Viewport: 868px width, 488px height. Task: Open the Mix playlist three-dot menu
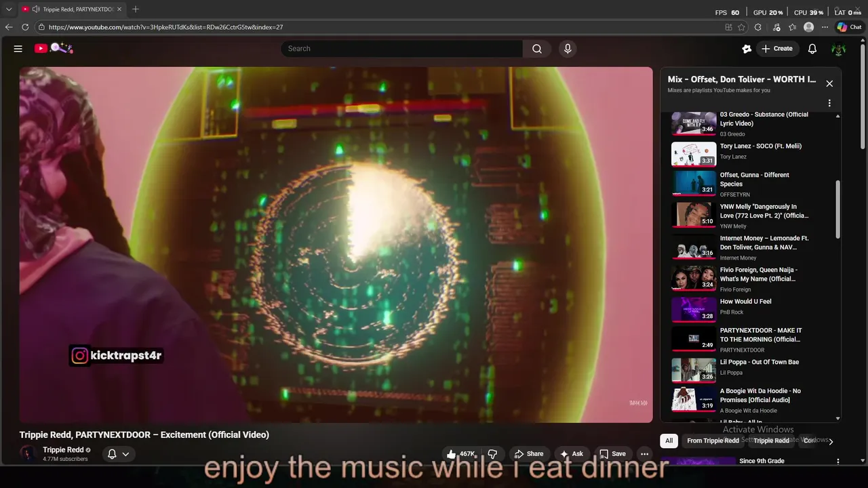(829, 104)
